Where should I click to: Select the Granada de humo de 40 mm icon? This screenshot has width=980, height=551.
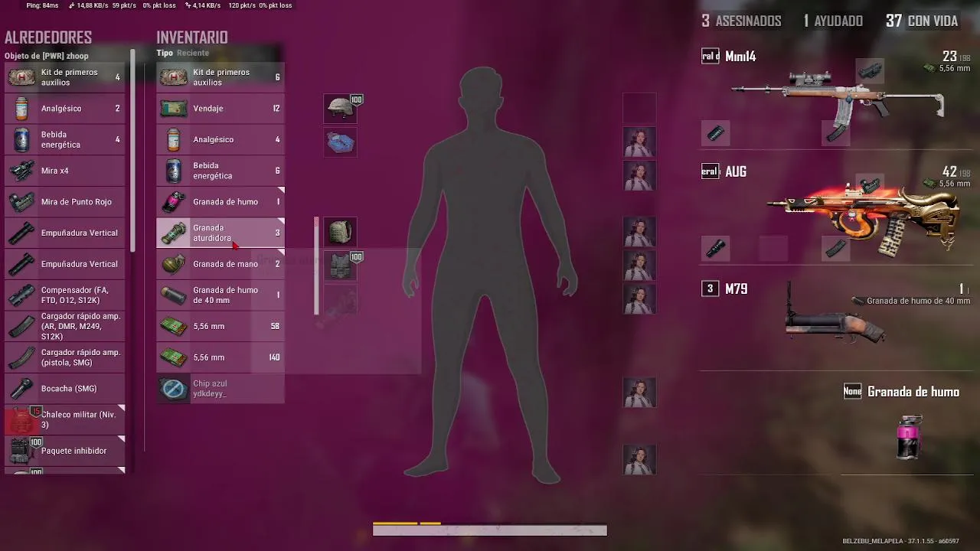point(174,295)
